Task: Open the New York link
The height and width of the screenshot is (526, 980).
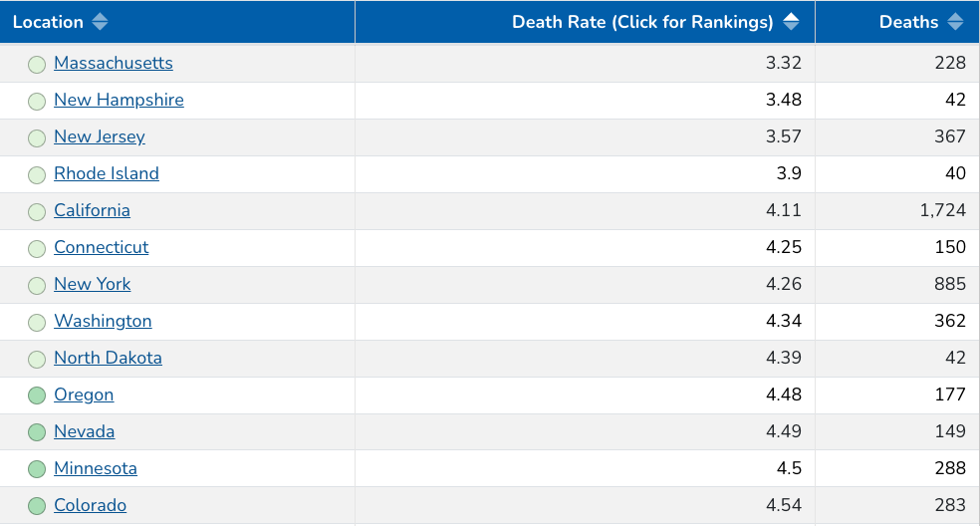Action: coord(92,284)
